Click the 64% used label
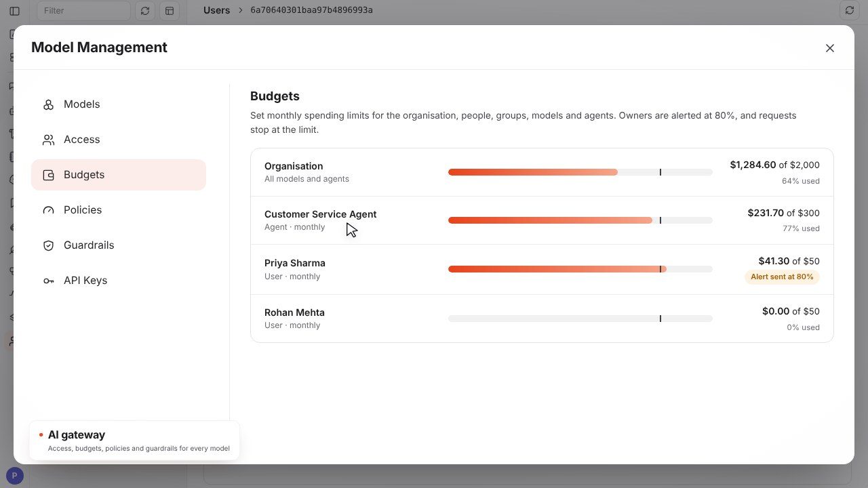This screenshot has height=488, width=868. click(x=800, y=181)
